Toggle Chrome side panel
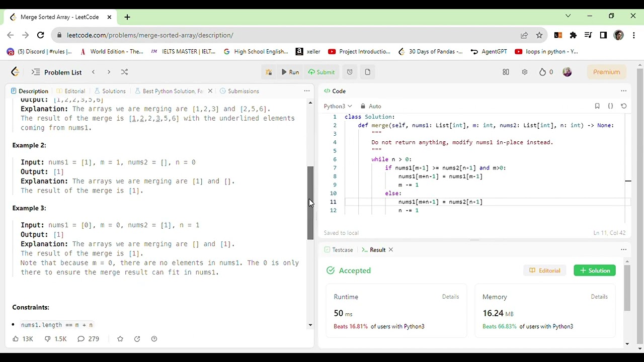Viewport: 644px width, 362px height. [x=603, y=35]
